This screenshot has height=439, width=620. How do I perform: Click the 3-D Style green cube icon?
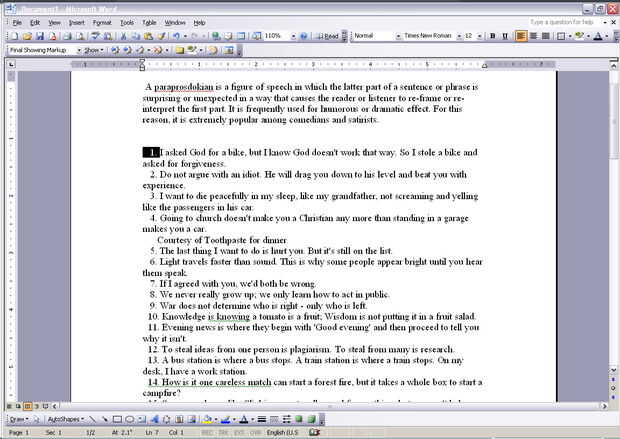(x=312, y=419)
